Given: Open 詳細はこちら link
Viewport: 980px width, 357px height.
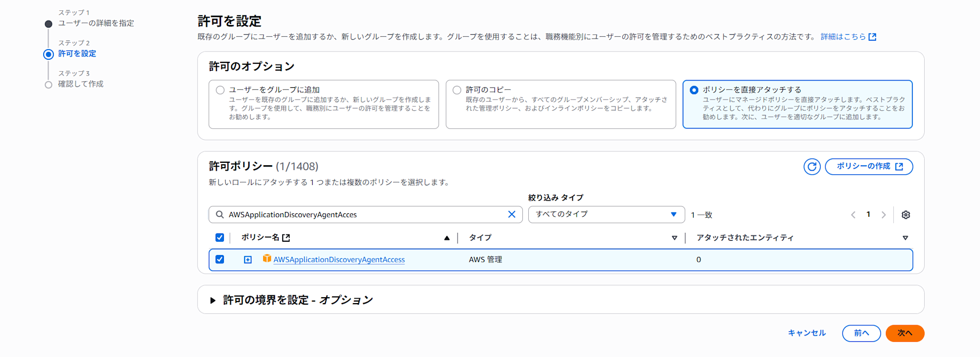Looking at the screenshot, I should pyautogui.click(x=843, y=37).
